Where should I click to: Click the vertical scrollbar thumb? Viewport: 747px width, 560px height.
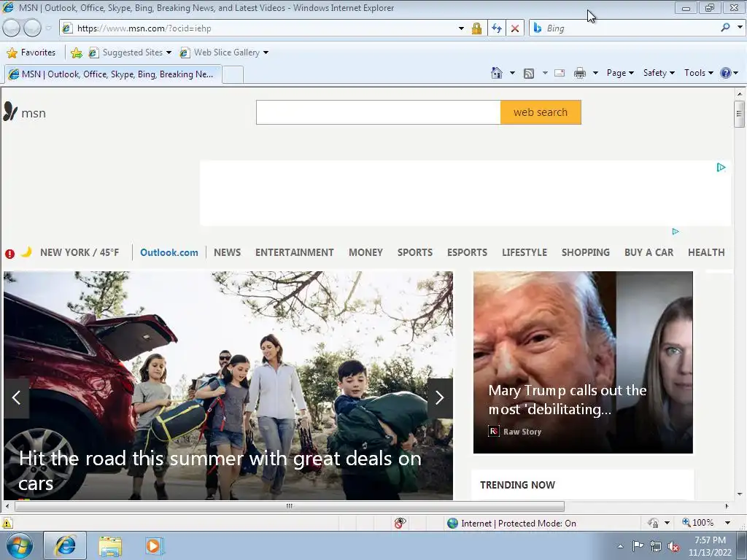(x=739, y=114)
